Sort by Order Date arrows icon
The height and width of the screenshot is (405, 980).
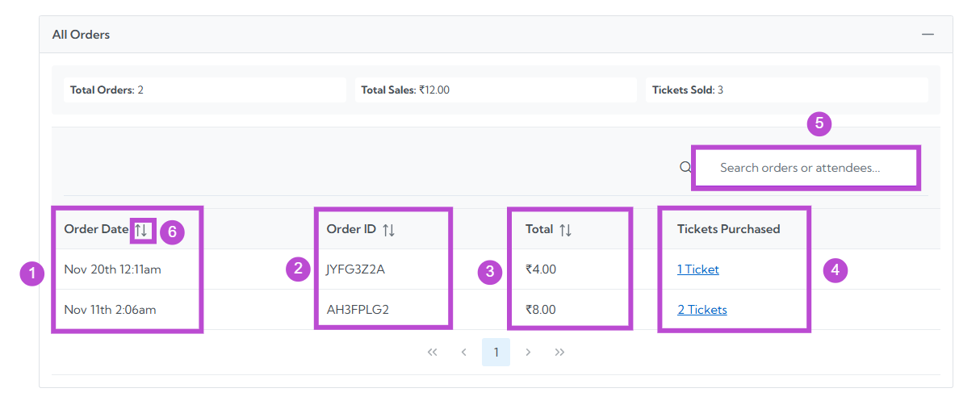pyautogui.click(x=141, y=230)
